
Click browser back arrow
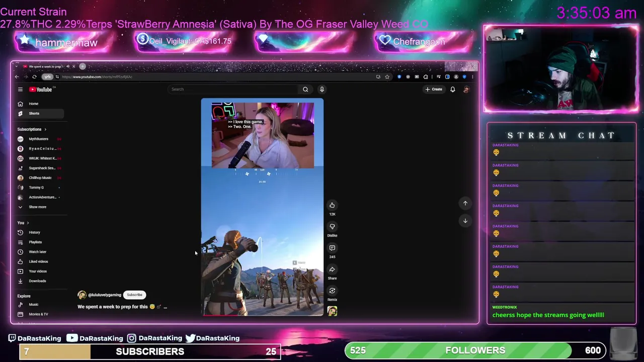[x=17, y=77]
